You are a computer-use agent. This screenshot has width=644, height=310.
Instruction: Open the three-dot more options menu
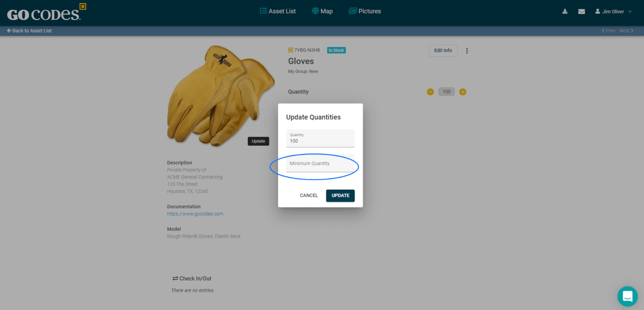point(467,51)
